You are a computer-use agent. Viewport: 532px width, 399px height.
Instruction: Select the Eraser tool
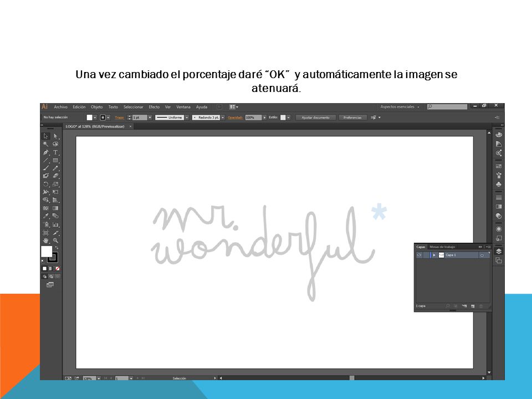(x=55, y=176)
